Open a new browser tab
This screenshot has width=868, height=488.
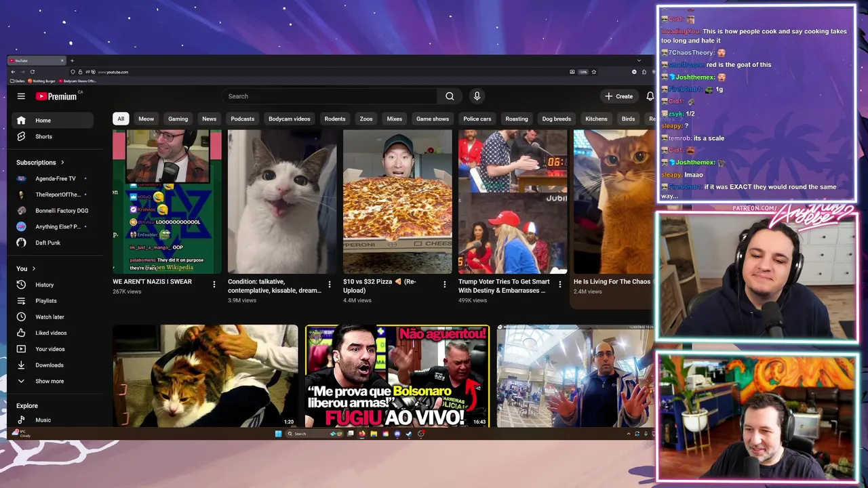72,60
